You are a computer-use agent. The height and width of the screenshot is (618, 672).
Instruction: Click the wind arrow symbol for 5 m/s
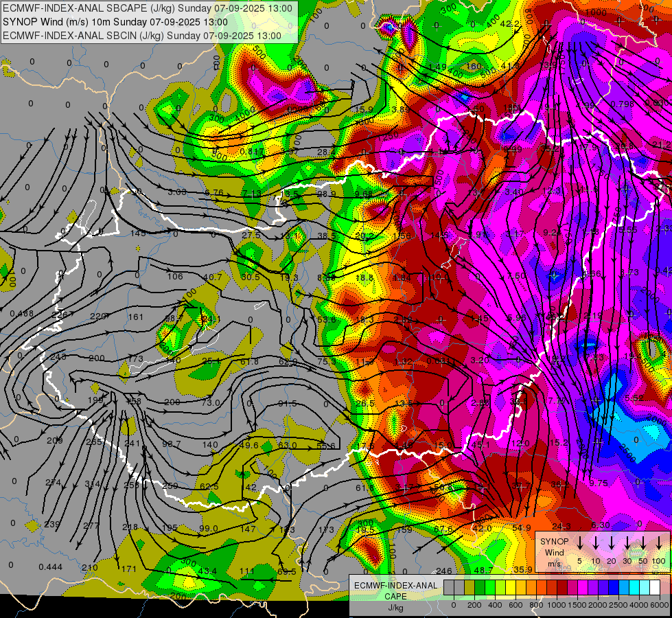pyautogui.click(x=580, y=543)
